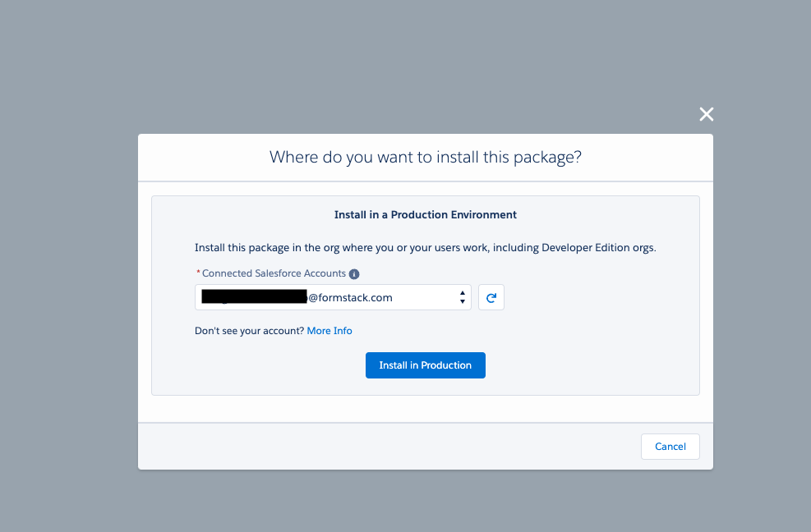Click the 'Install in a Production Environment' heading
The image size is (811, 532).
point(426,215)
